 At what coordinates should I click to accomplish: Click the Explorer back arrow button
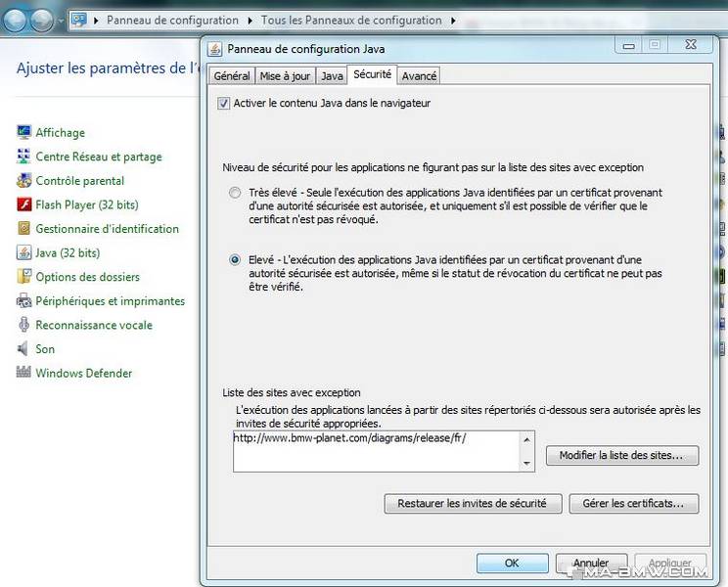[14, 21]
